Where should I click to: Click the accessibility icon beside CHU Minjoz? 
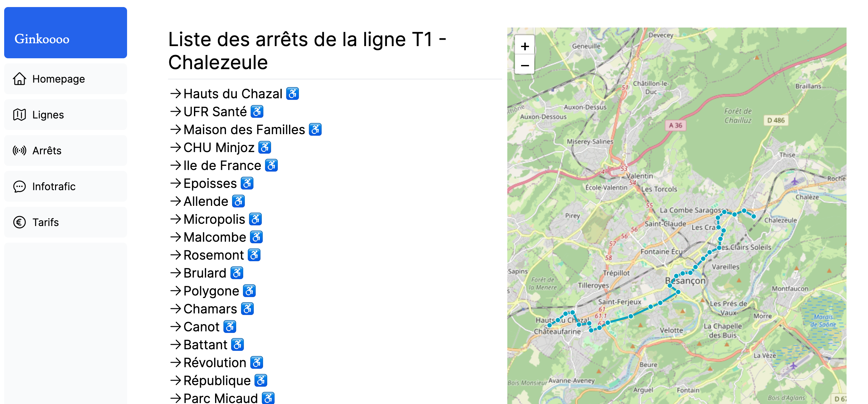point(264,147)
